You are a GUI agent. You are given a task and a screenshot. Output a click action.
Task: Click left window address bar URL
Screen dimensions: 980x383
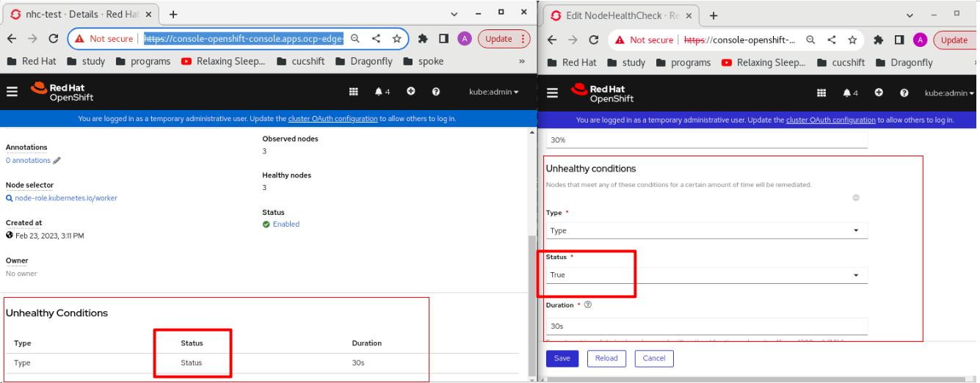click(243, 39)
